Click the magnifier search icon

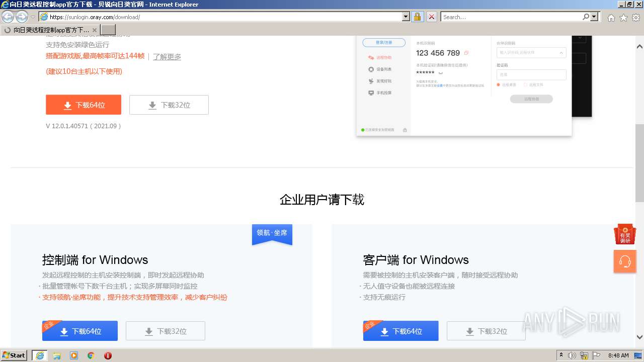[x=586, y=17]
